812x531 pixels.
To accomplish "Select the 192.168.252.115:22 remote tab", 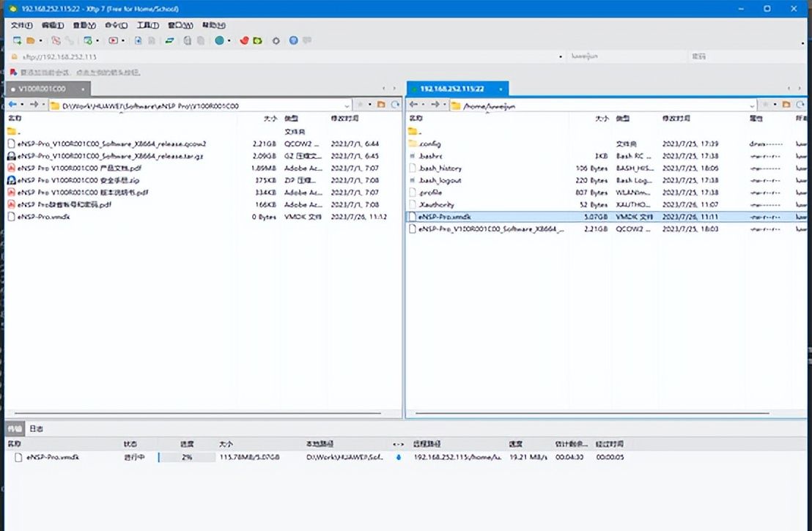I will 452,89.
